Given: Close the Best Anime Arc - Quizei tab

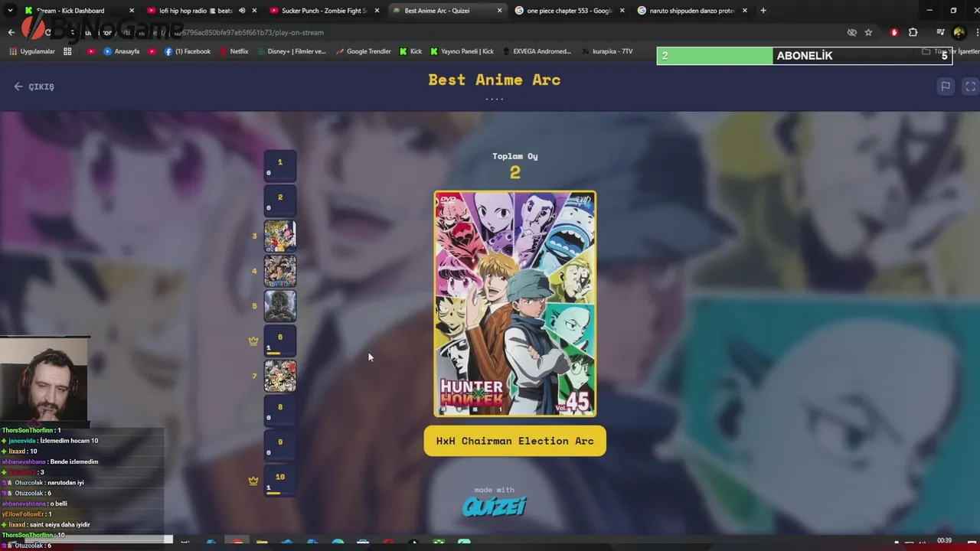Looking at the screenshot, I should pyautogui.click(x=499, y=11).
